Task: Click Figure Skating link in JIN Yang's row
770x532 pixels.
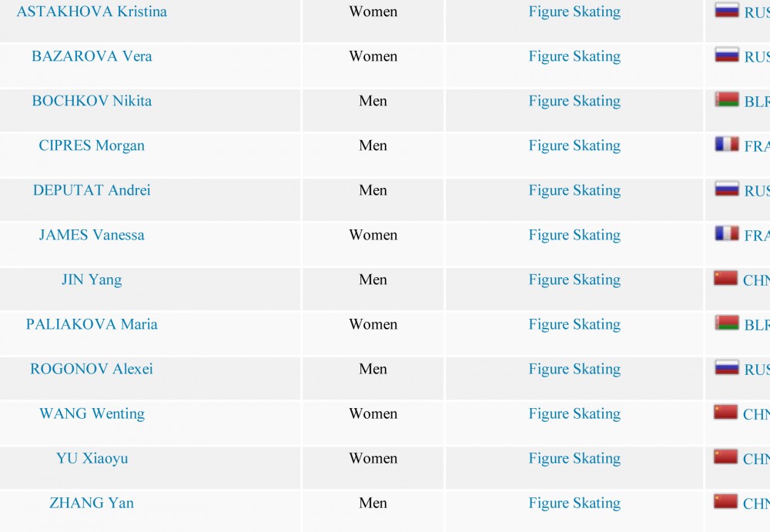Action: click(574, 280)
